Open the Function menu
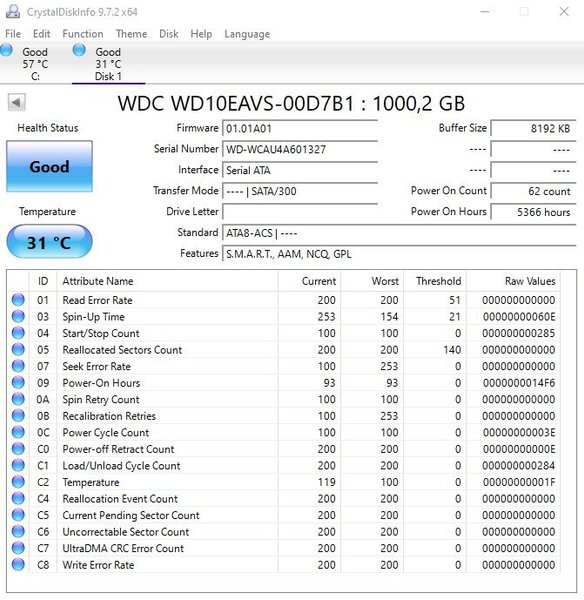 [x=83, y=34]
